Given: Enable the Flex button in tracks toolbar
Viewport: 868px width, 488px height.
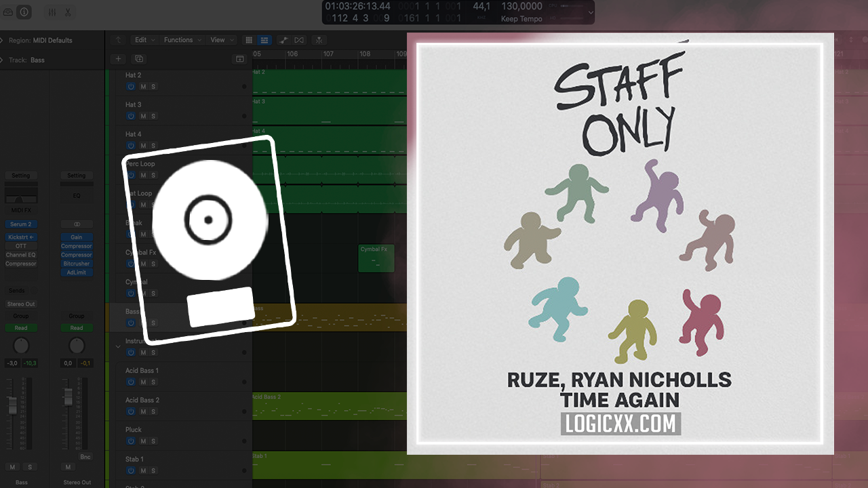Looking at the screenshot, I should tap(299, 40).
